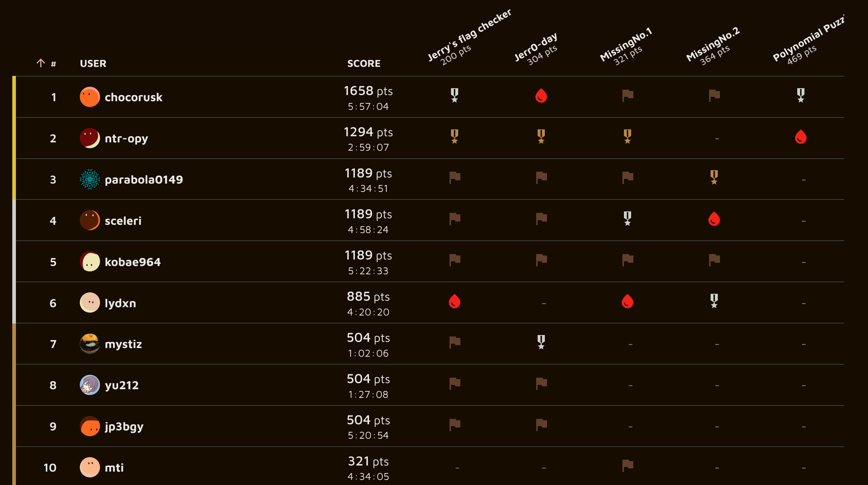Click mystiz's avatar picture
Image resolution: width=868 pixels, height=485 pixels.
pyautogui.click(x=90, y=344)
